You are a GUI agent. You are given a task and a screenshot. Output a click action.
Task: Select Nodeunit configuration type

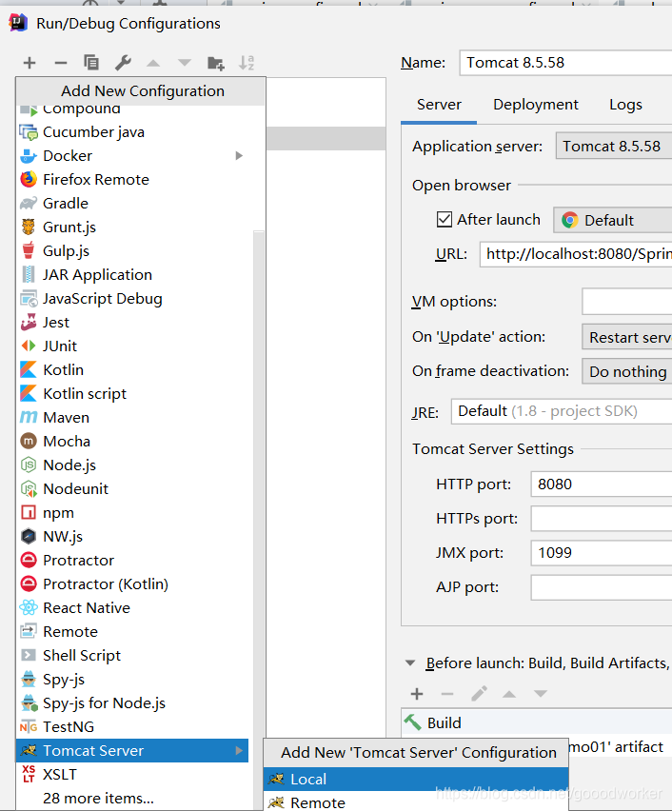click(x=132, y=488)
